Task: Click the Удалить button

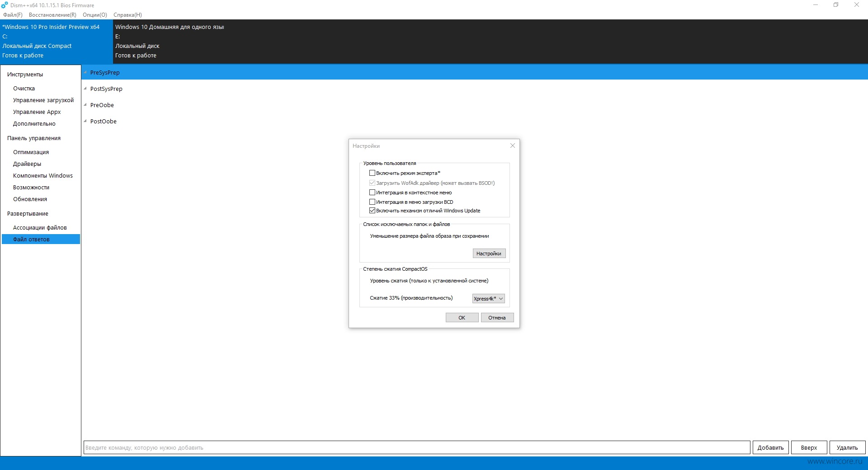Action: [848, 447]
